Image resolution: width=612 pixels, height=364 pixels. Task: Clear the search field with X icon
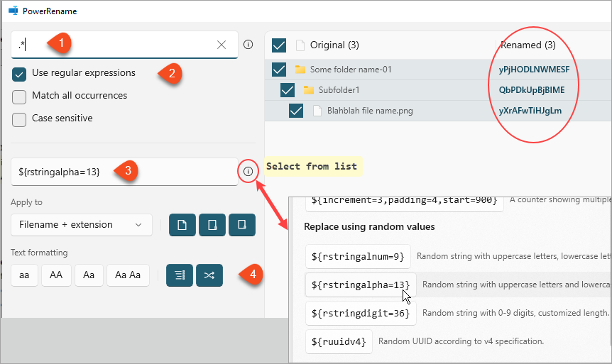click(222, 45)
